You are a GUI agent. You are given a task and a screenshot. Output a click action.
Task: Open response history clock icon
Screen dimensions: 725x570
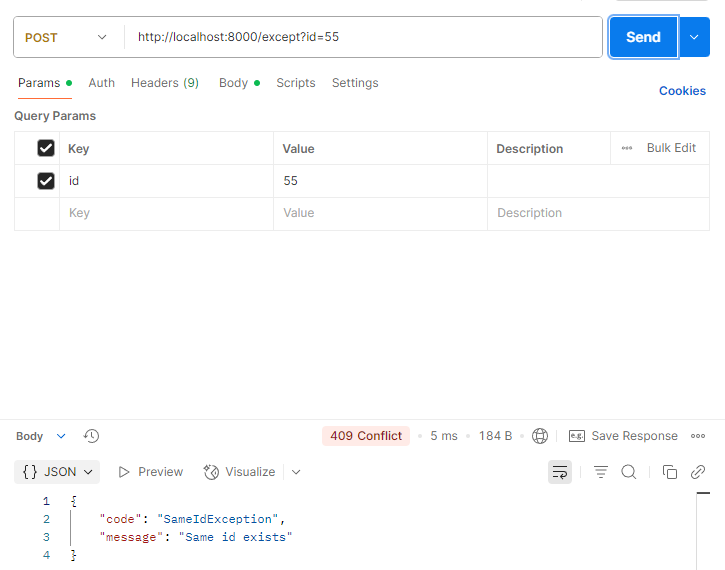coord(91,436)
